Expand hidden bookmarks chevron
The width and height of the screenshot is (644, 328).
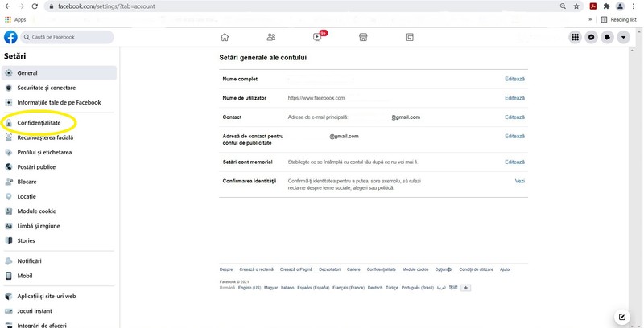tap(590, 19)
